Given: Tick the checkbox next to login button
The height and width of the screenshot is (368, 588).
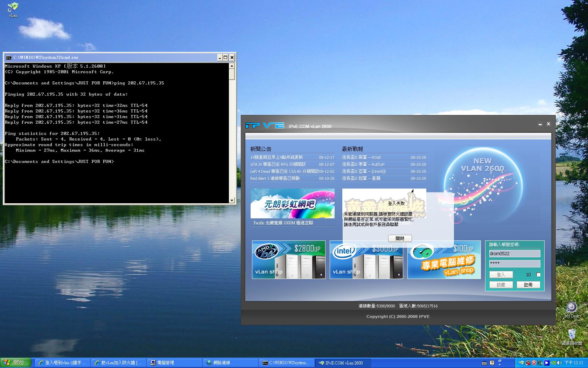Looking at the screenshot, I should click(x=538, y=274).
